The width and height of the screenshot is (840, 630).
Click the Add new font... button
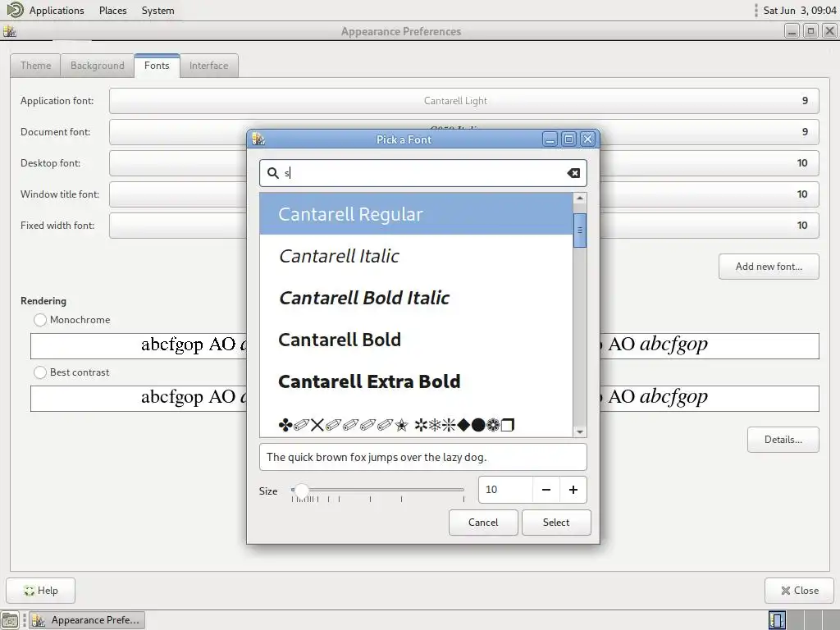769,267
